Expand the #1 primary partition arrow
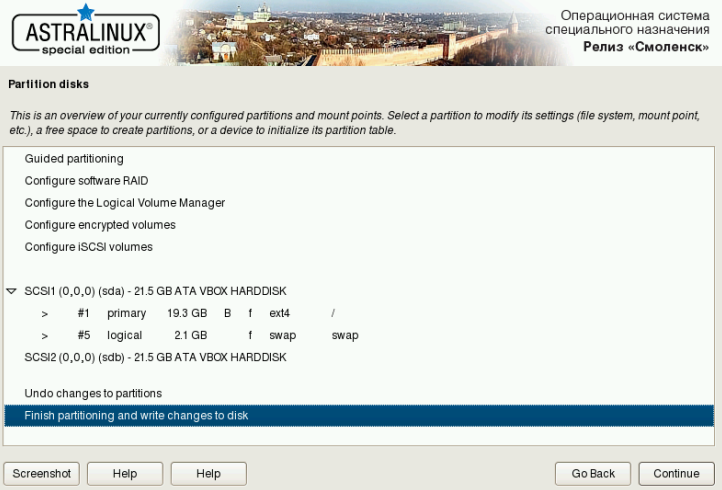 45,314
